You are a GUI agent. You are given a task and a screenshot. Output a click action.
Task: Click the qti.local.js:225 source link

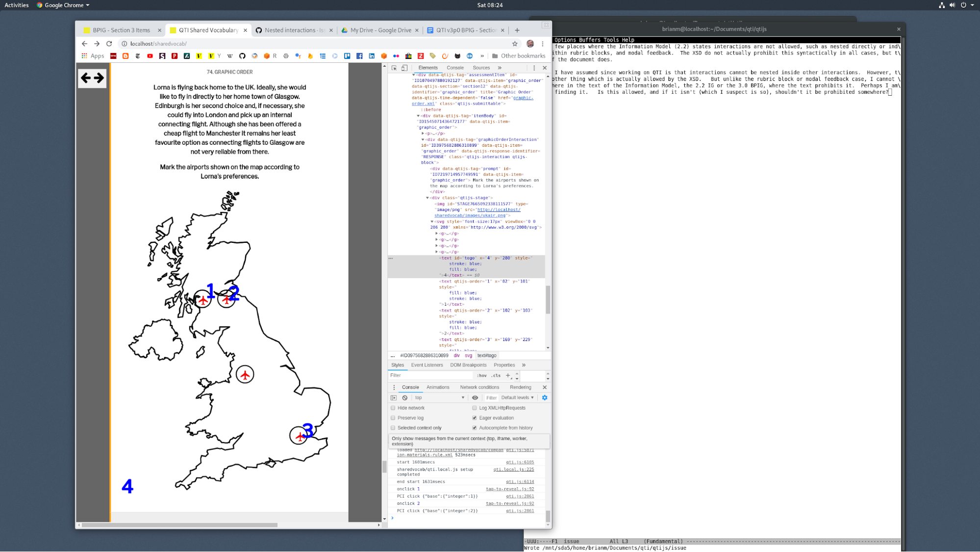(x=513, y=470)
